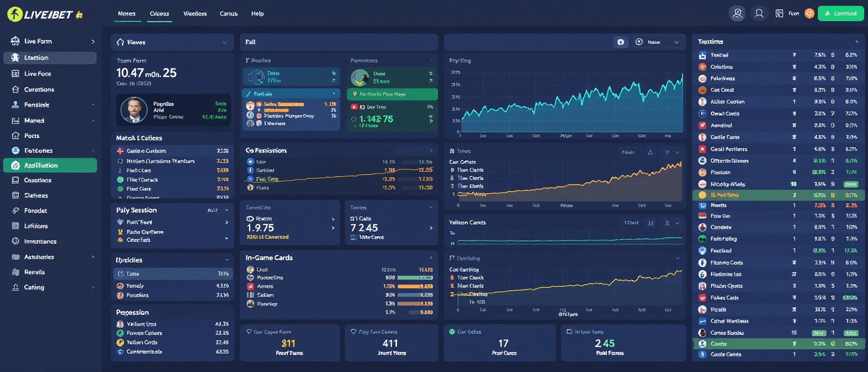Open the grid icon beside Fook
This screenshot has height=372, width=868.
pos(779,14)
